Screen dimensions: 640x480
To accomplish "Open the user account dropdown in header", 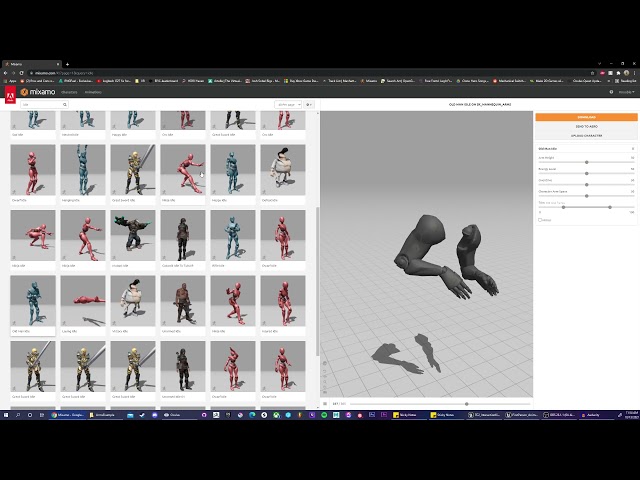I will [x=627, y=92].
